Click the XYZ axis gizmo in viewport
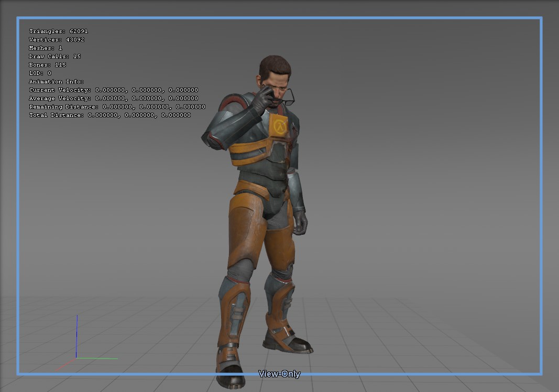The height and width of the screenshot is (392, 559). pyautogui.click(x=86, y=343)
